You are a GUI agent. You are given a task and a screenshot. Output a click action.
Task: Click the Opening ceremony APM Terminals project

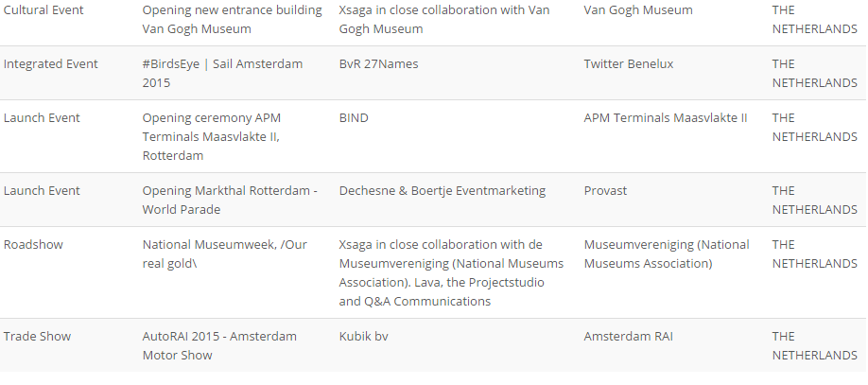pyautogui.click(x=212, y=136)
